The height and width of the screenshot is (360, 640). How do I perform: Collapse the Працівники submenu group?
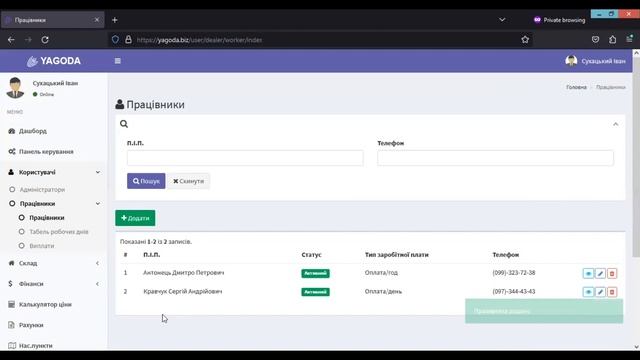click(53, 203)
